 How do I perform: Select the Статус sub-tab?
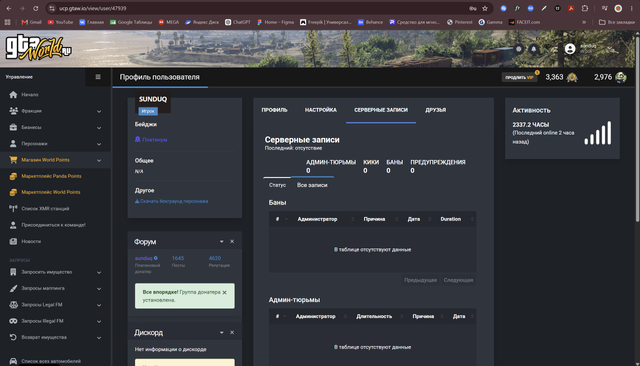point(277,185)
